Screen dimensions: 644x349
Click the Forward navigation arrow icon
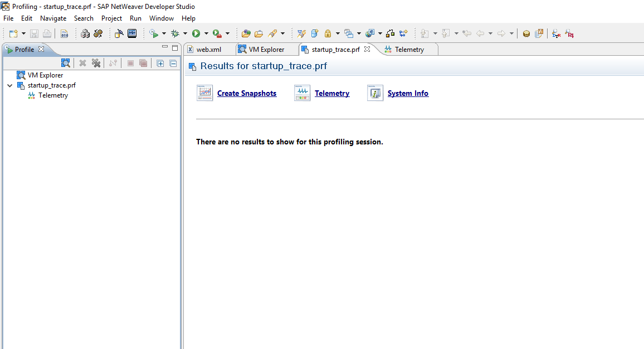pos(501,33)
